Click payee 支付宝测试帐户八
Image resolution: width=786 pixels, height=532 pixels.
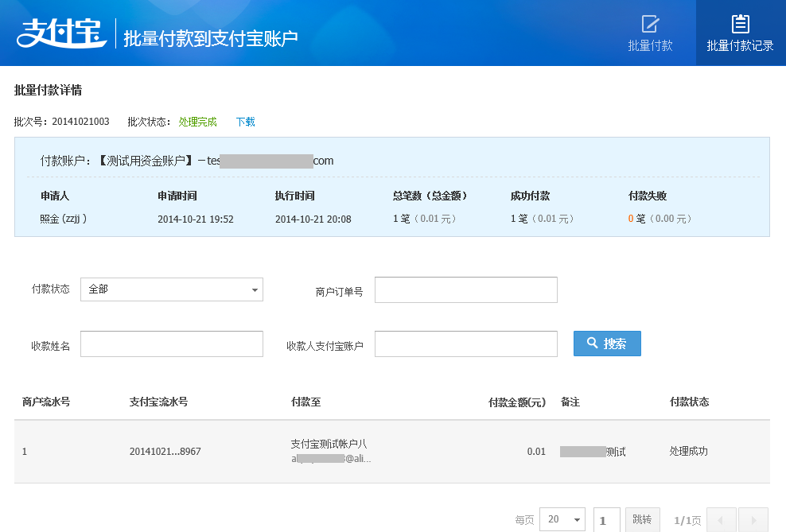click(x=329, y=444)
